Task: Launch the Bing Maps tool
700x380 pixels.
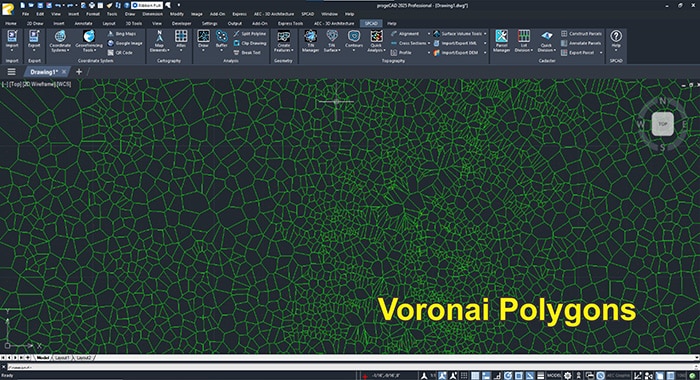Action: (121, 34)
